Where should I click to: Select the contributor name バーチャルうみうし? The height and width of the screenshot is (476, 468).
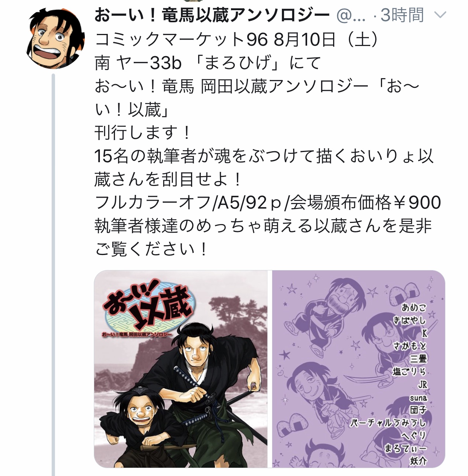point(387,423)
